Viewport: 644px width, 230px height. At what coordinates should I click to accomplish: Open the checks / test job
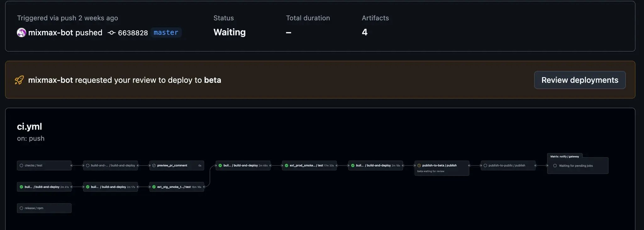click(44, 165)
